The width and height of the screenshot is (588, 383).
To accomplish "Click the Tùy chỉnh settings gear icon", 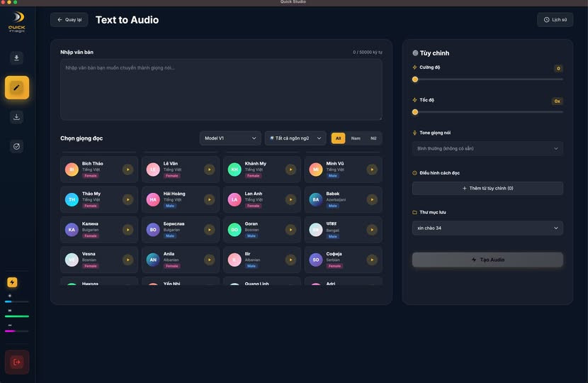I will (415, 53).
